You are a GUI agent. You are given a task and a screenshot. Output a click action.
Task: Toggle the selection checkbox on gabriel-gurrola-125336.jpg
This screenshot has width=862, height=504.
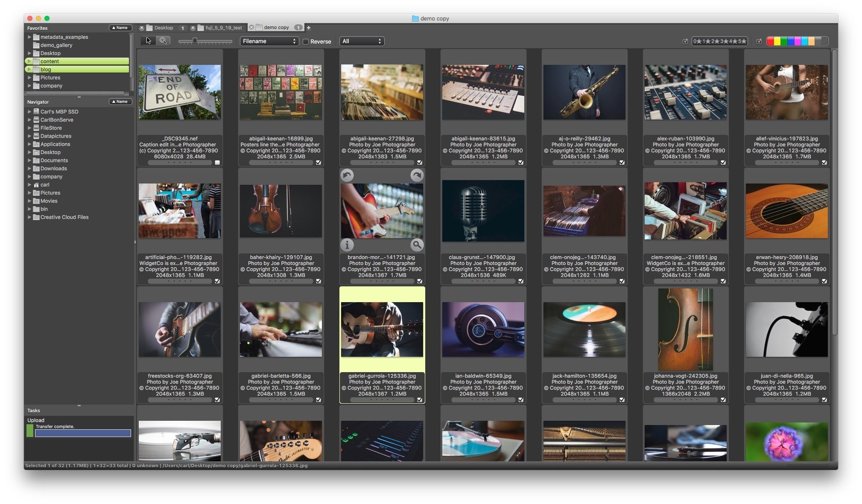(x=420, y=400)
